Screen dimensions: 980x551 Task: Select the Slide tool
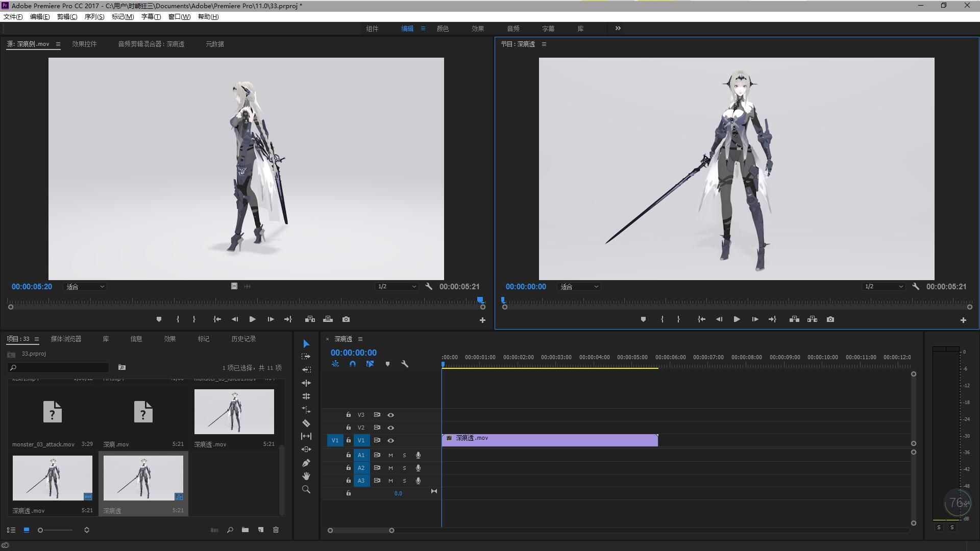pos(306,449)
